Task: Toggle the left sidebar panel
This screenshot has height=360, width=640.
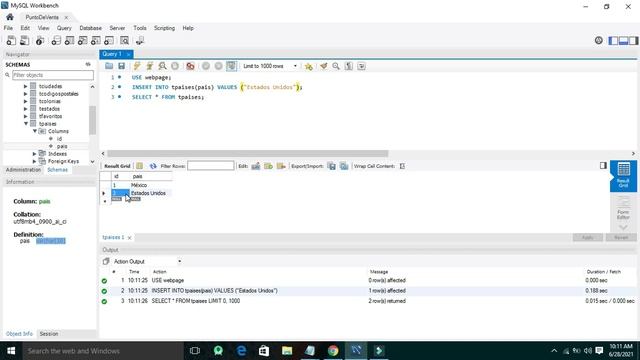Action: pos(613,40)
